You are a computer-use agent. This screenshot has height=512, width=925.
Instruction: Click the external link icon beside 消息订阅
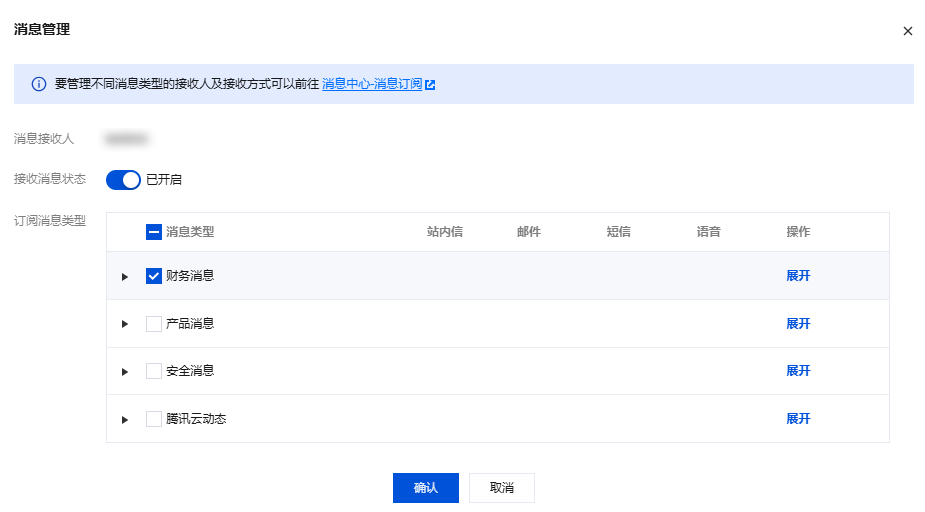tap(430, 85)
